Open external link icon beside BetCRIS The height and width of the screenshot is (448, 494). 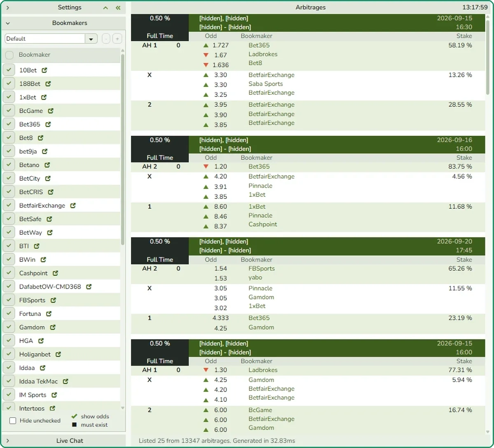point(51,192)
